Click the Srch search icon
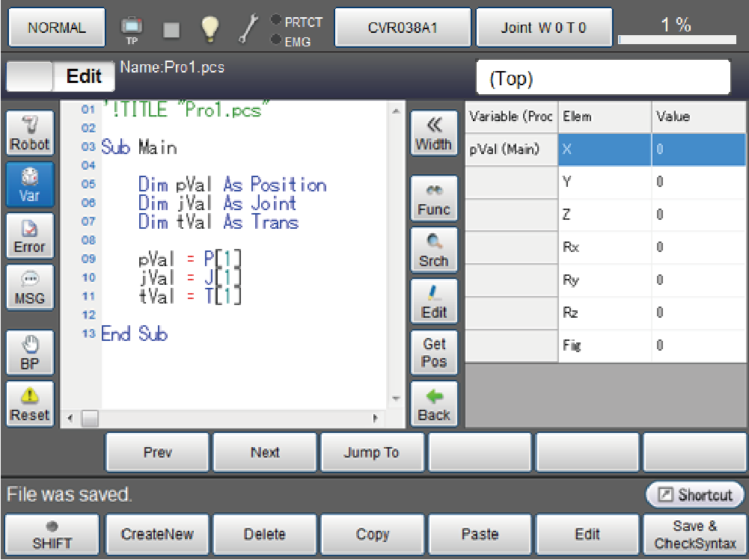This screenshot has height=560, width=749. (x=434, y=250)
